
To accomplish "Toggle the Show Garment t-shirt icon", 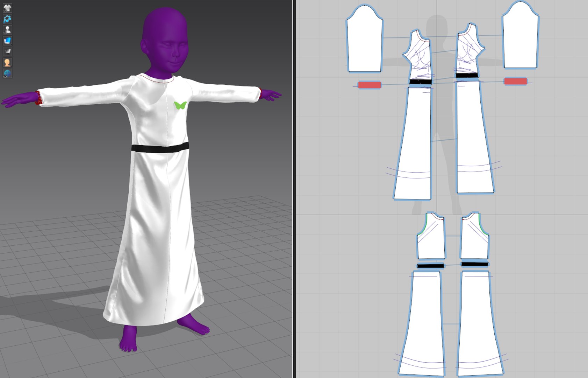I will point(7,8).
